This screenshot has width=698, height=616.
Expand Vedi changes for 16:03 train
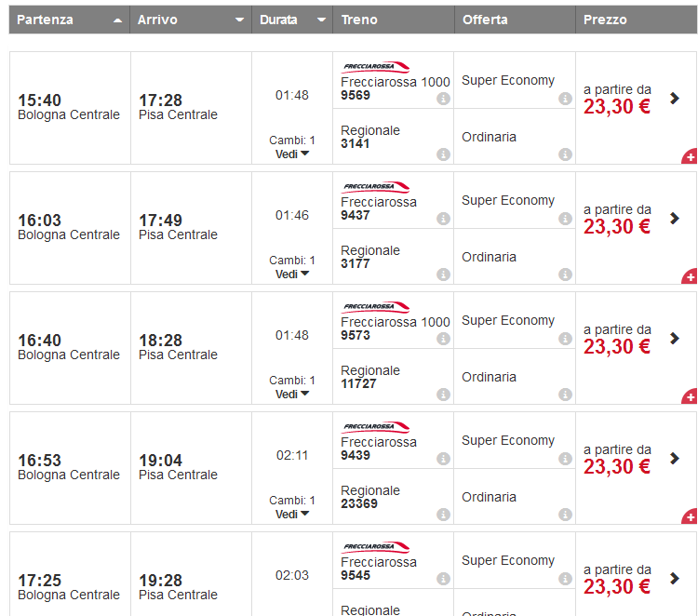pos(292,275)
